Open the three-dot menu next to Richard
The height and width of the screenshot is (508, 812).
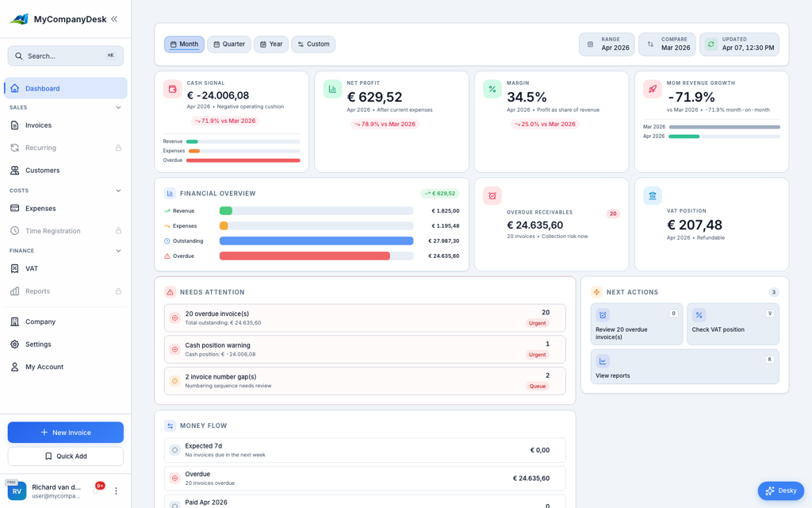[x=115, y=491]
